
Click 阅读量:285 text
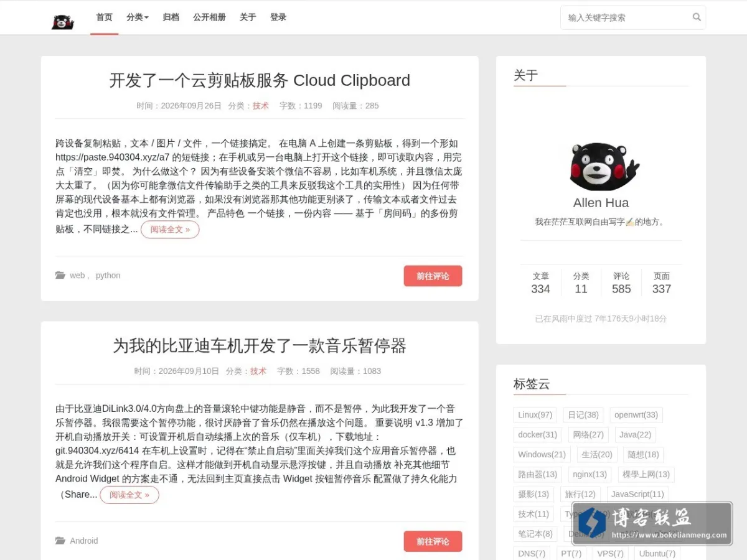[355, 106]
